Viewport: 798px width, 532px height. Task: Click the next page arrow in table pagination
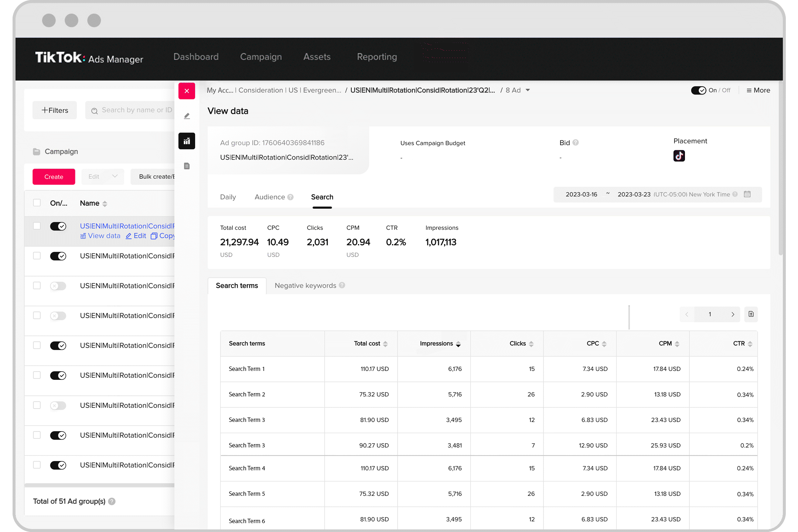pyautogui.click(x=732, y=314)
